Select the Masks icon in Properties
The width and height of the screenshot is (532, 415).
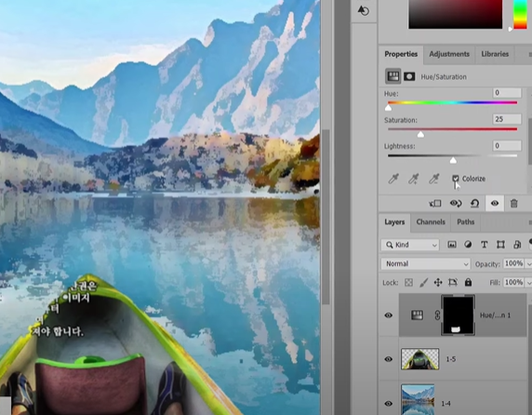(409, 76)
